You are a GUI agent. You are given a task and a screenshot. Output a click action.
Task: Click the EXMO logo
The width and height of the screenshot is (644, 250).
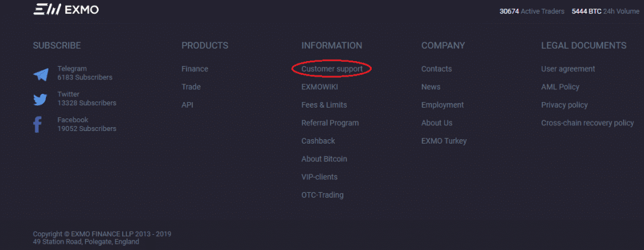click(65, 9)
